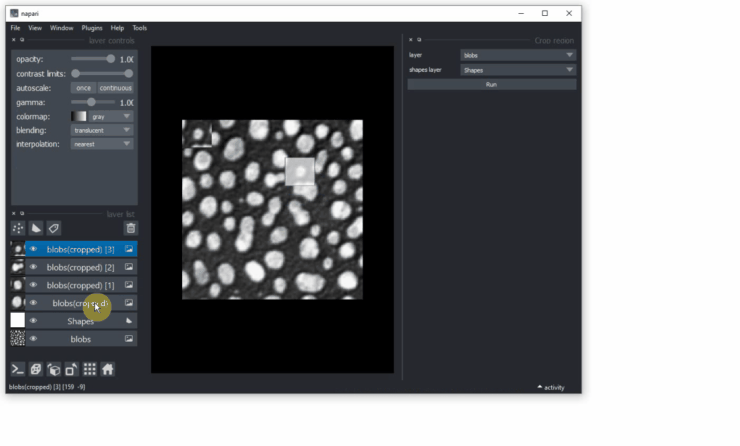Float the layer list panel
Image resolution: width=740 pixels, height=446 pixels.
[x=22, y=213]
